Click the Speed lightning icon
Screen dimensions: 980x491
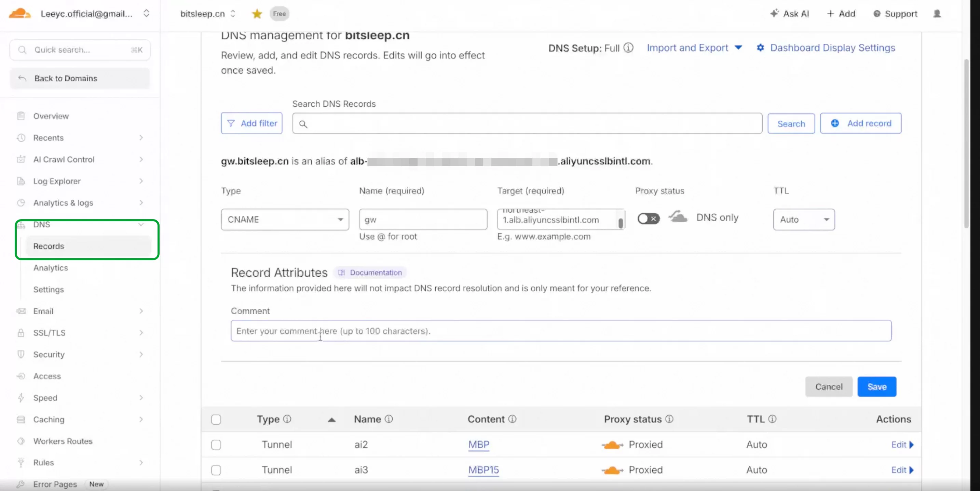coord(21,398)
